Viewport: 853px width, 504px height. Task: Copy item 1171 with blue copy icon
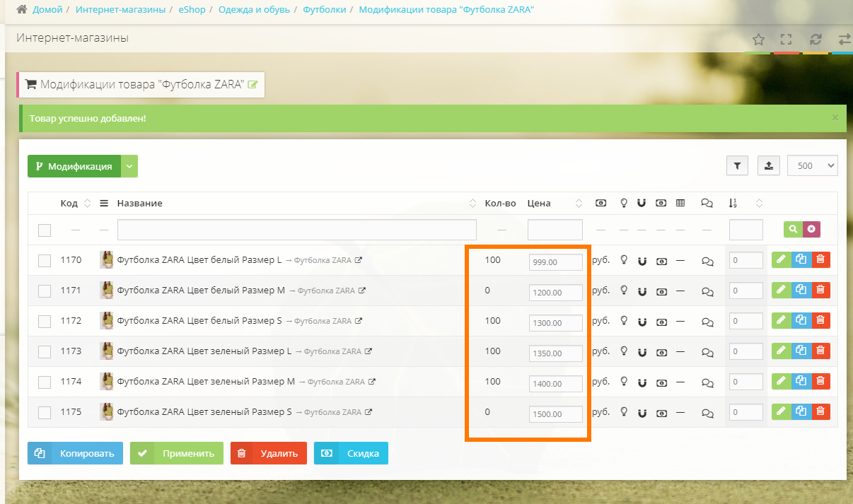(x=801, y=290)
